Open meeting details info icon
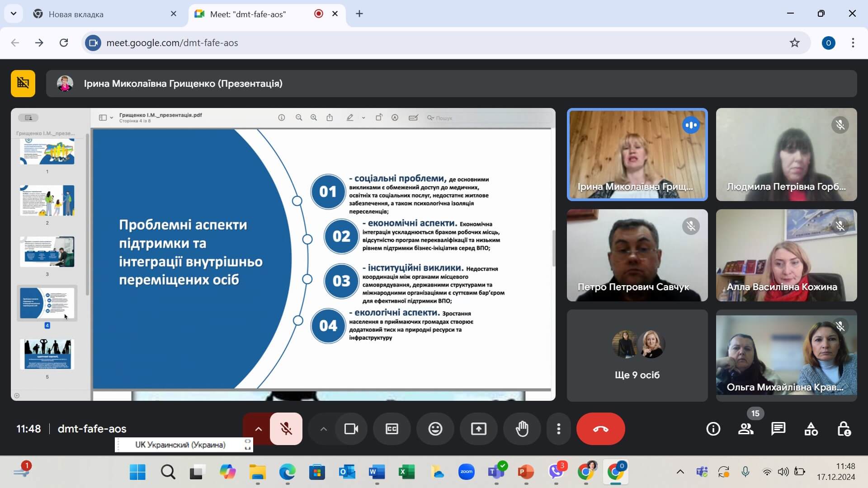The width and height of the screenshot is (868, 488). point(713,429)
